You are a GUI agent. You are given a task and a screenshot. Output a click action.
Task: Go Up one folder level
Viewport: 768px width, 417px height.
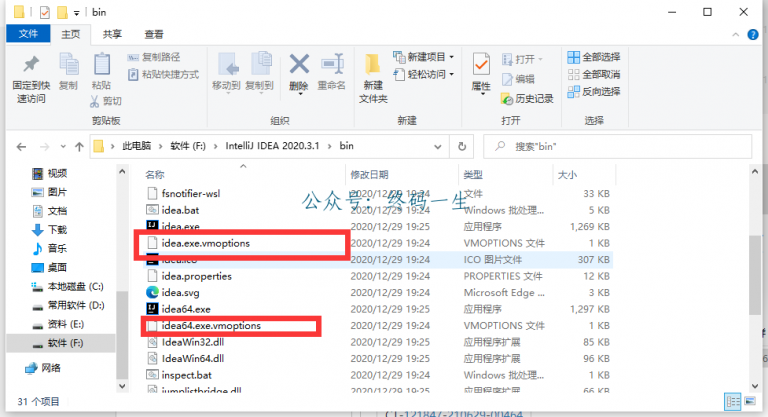(x=79, y=147)
